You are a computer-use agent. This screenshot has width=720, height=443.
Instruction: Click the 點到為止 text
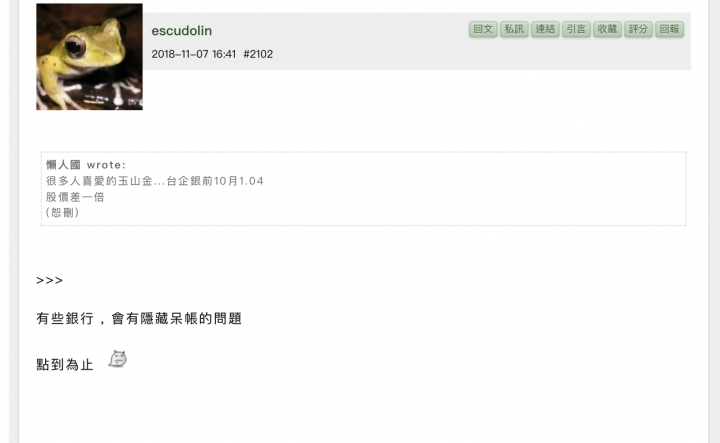pyautogui.click(x=65, y=365)
